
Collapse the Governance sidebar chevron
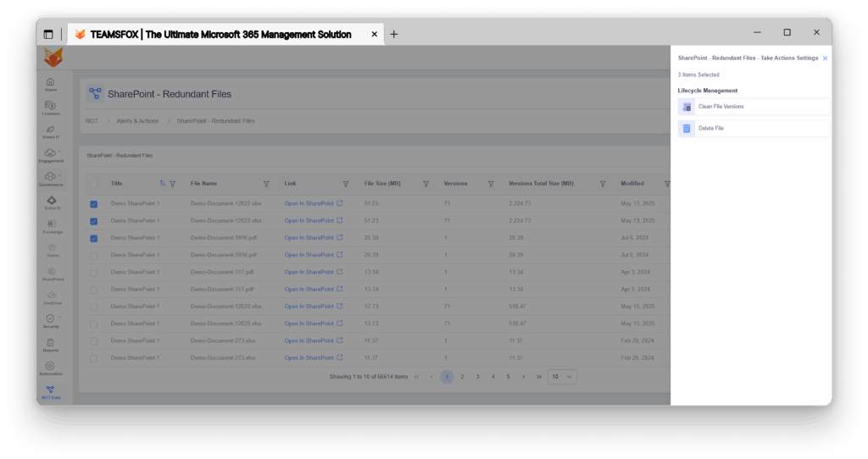60,175
